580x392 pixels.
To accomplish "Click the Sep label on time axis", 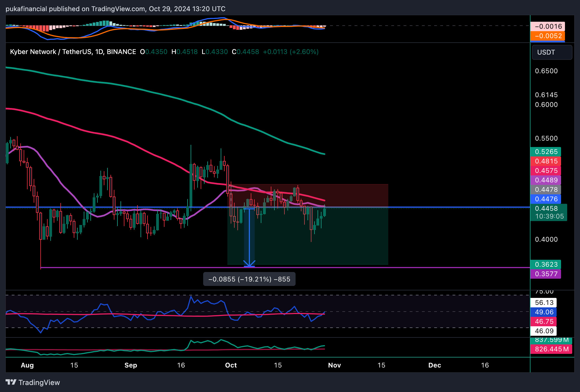I will coord(131,365).
